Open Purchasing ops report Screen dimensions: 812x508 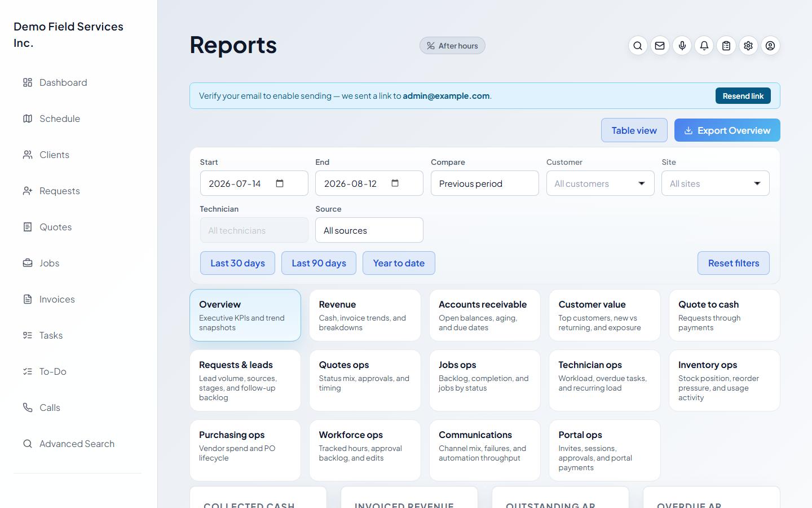[x=245, y=450]
